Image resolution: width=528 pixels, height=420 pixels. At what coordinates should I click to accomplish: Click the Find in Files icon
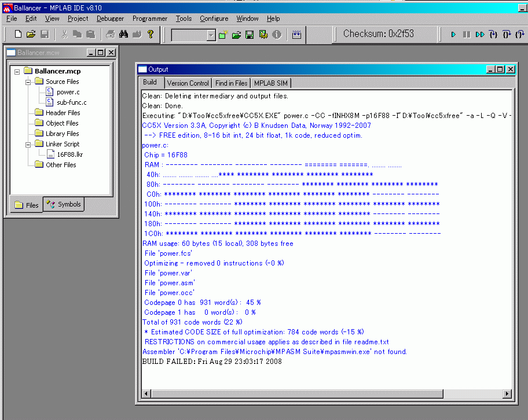coord(137,34)
